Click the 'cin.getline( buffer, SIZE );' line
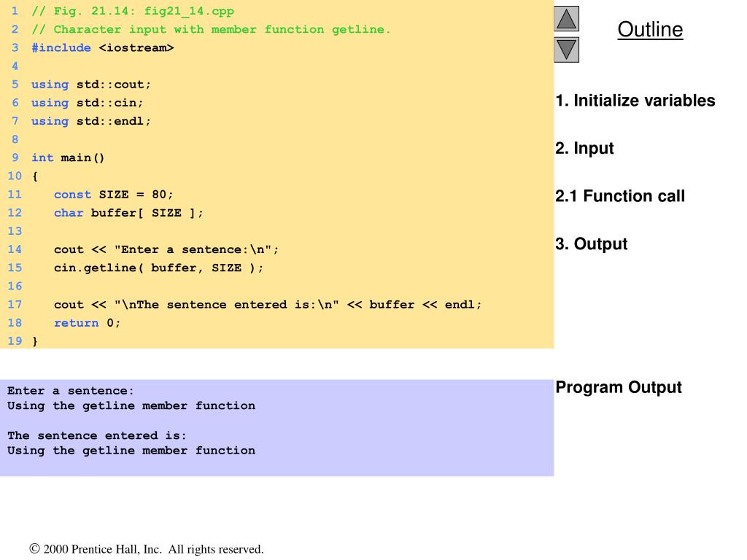This screenshot has width=747, height=560. coord(158,268)
